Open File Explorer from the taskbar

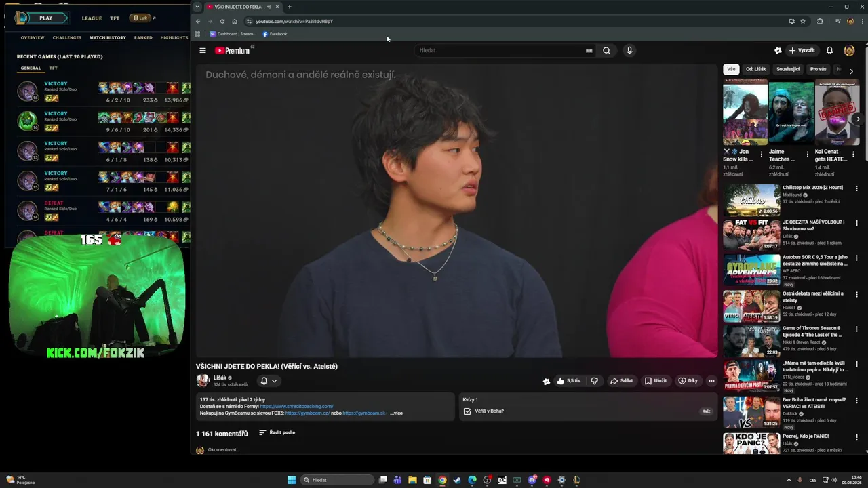pyautogui.click(x=412, y=480)
